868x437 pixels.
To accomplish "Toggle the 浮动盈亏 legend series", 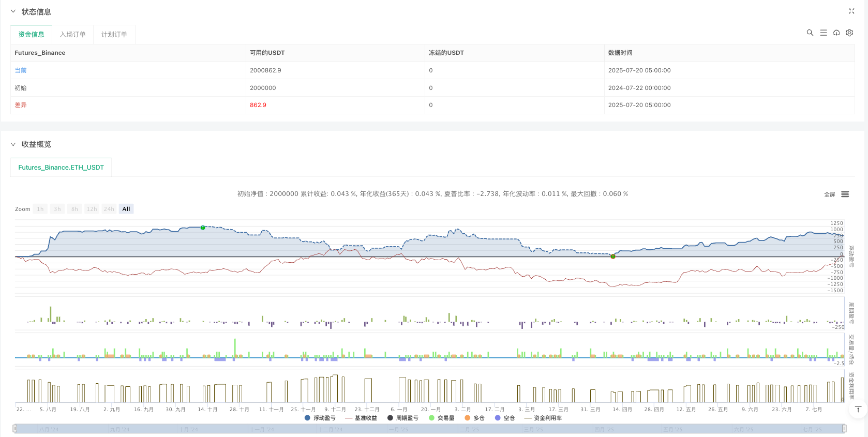I will pyautogui.click(x=320, y=418).
